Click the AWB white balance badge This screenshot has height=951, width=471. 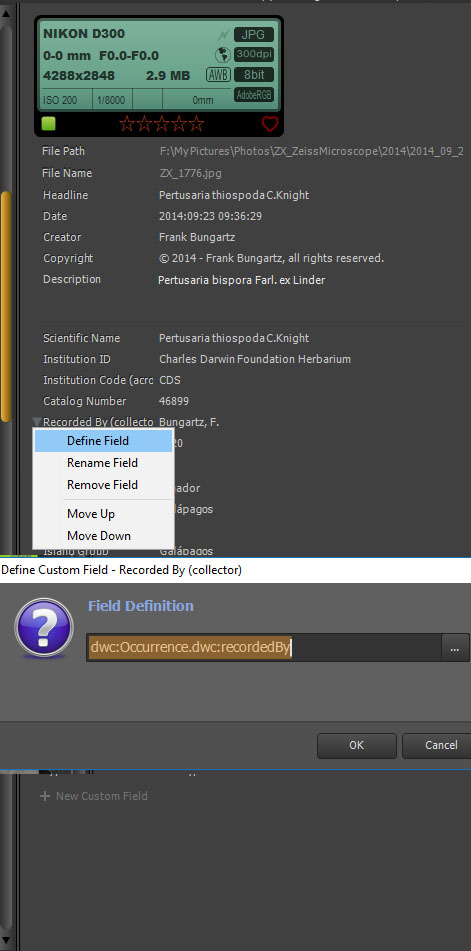(218, 75)
